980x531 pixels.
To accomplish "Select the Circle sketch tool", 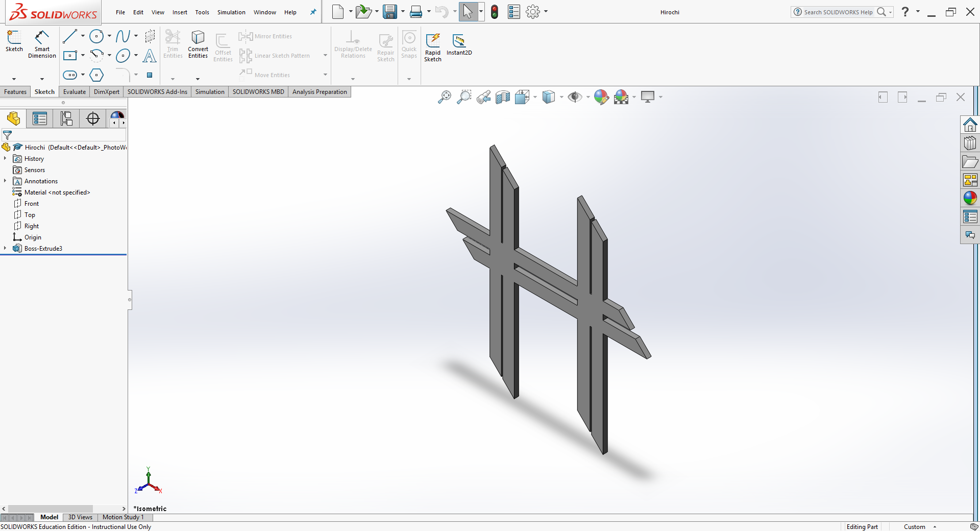I will click(96, 36).
